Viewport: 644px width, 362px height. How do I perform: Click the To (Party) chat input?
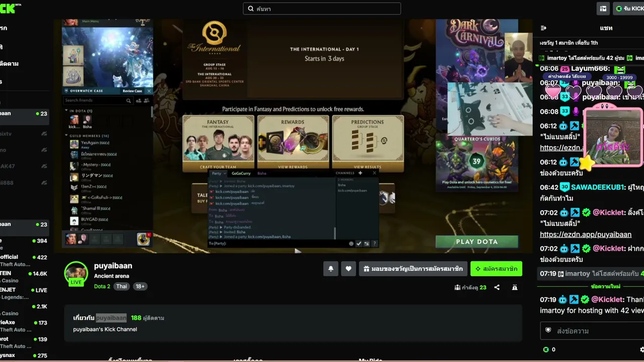pyautogui.click(x=278, y=243)
